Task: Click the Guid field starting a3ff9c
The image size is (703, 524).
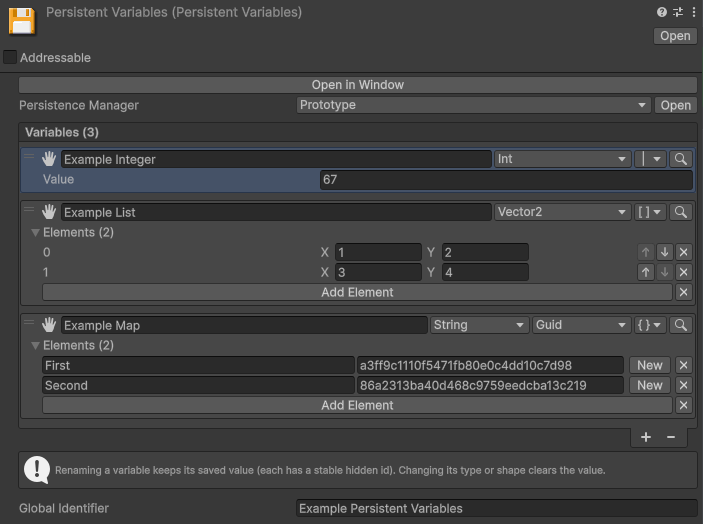Action: click(x=490, y=365)
